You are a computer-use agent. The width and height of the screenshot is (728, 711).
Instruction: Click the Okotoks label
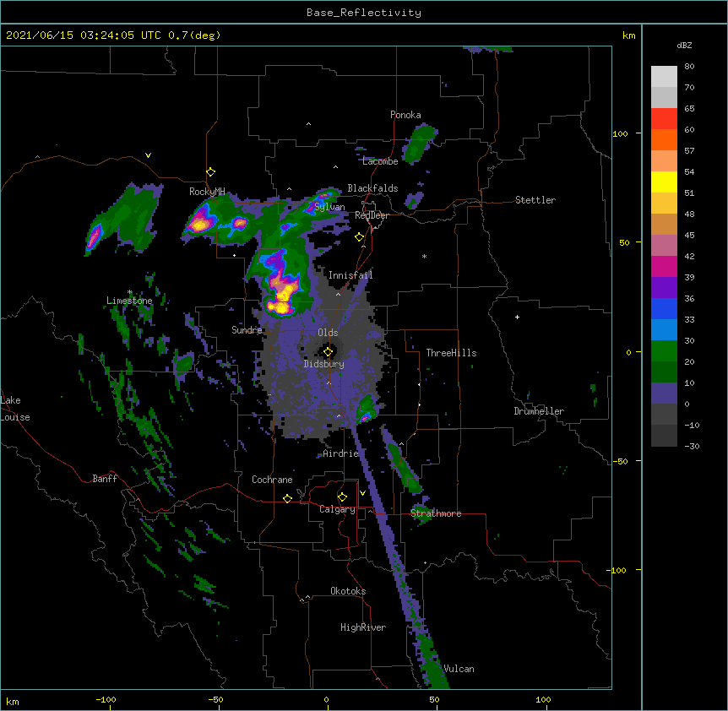pos(348,591)
